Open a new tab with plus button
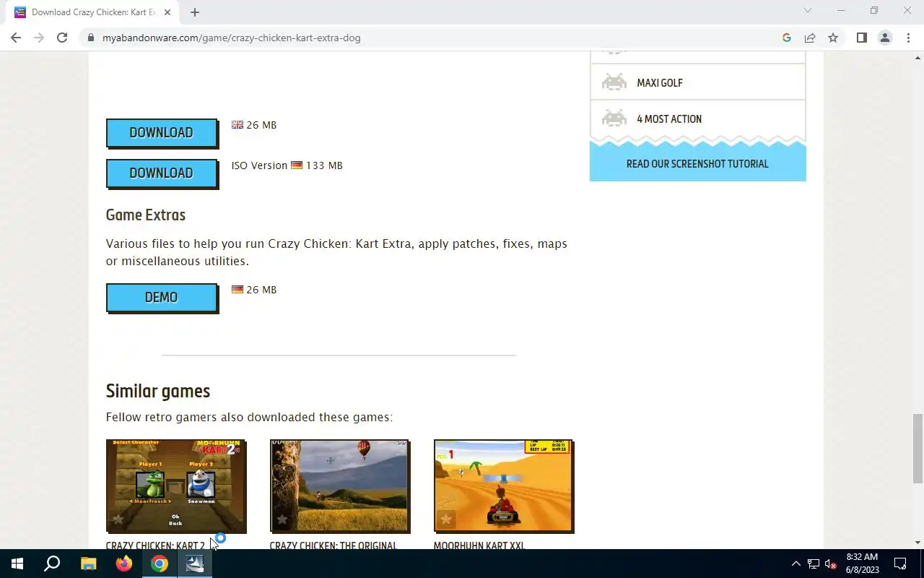 click(x=195, y=12)
